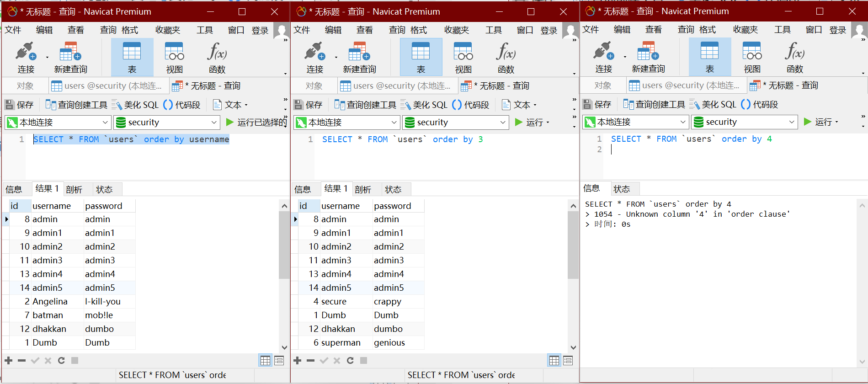The width and height of the screenshot is (868, 384).
Task: Click 运行 button in right window
Action: 818,122
